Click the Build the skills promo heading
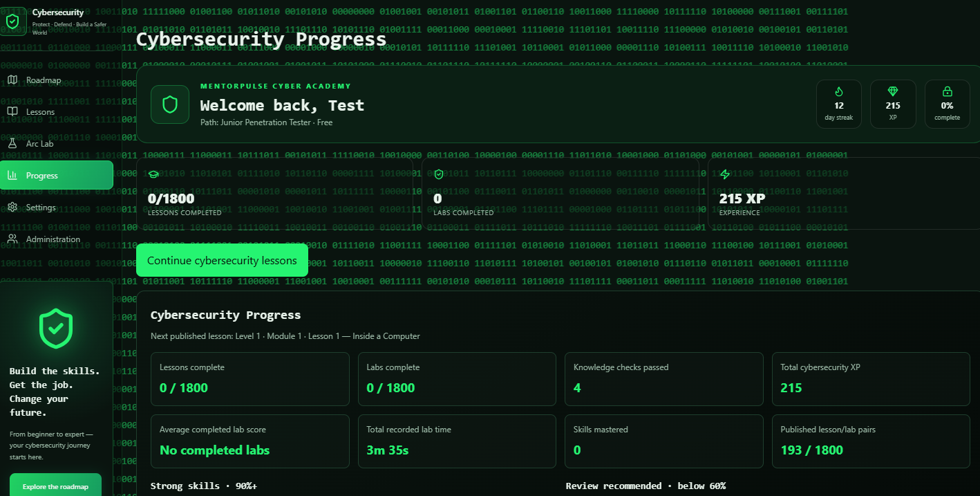 click(55, 392)
